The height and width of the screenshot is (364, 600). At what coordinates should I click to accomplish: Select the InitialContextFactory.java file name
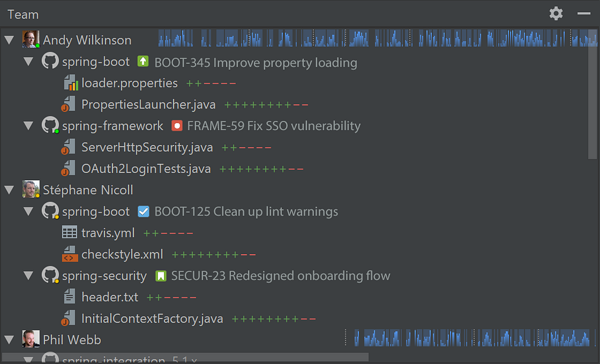pyautogui.click(x=152, y=318)
